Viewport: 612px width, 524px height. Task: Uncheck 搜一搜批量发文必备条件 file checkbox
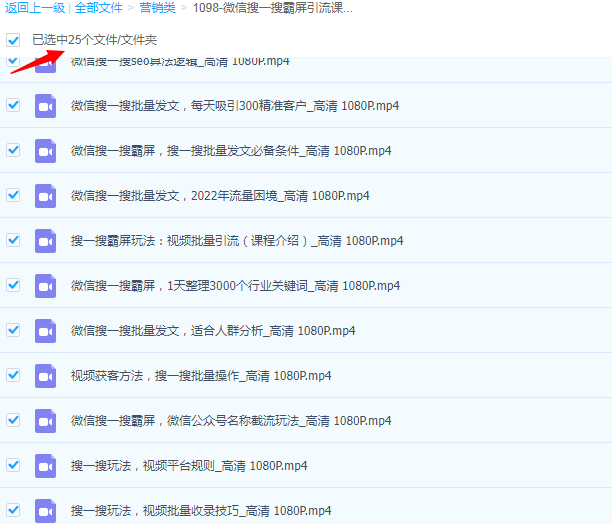click(13, 150)
